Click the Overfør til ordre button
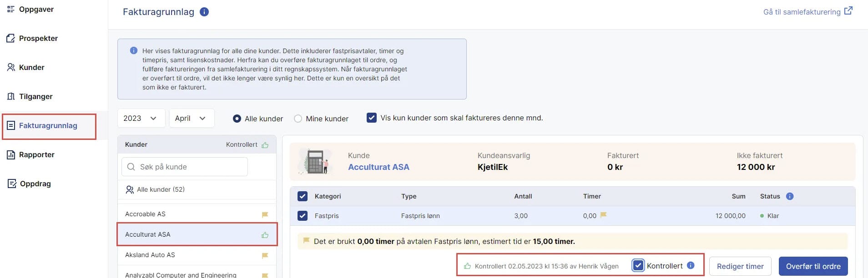This screenshot has width=868, height=278. (813, 266)
